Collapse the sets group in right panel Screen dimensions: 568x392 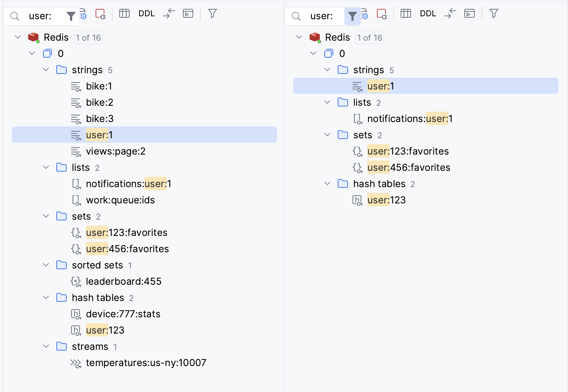pyautogui.click(x=327, y=135)
